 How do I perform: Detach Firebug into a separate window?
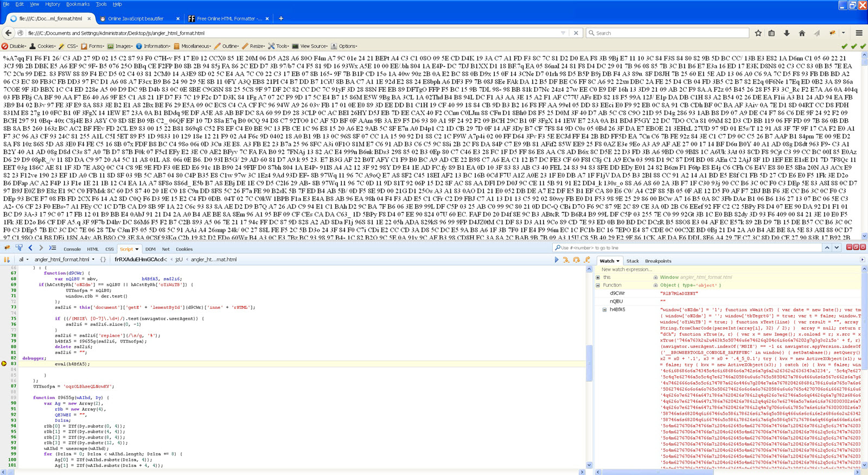point(856,247)
